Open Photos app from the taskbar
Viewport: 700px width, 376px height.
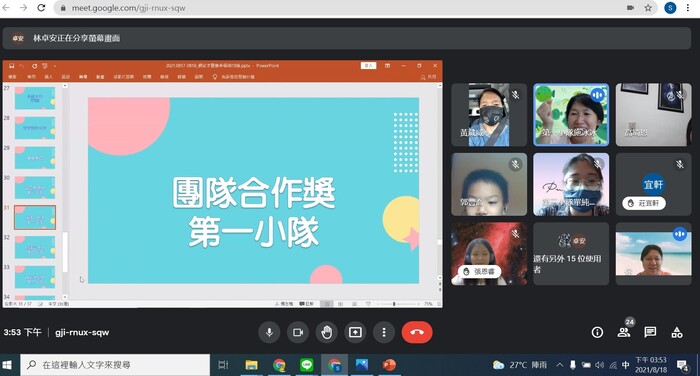[362, 365]
